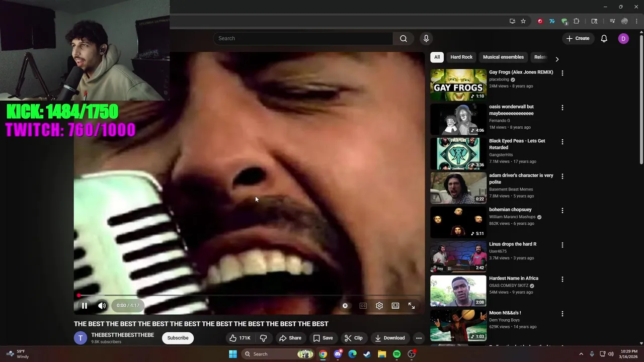644x362 pixels.
Task: Open options for adam driver's character video
Action: tap(562, 176)
